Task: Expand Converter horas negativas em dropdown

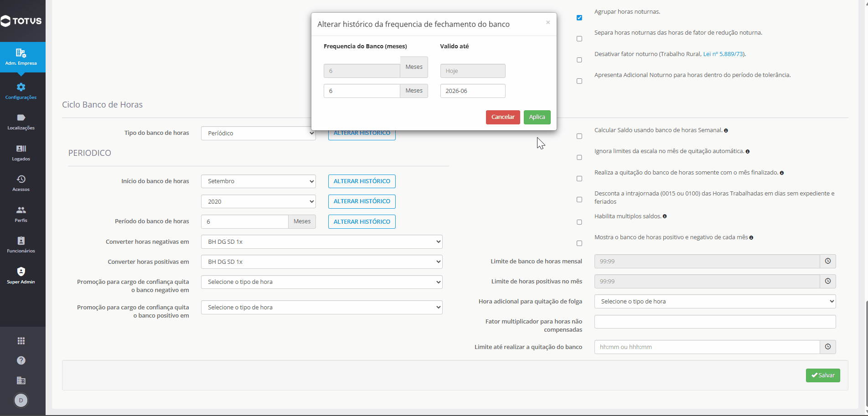Action: (x=322, y=242)
